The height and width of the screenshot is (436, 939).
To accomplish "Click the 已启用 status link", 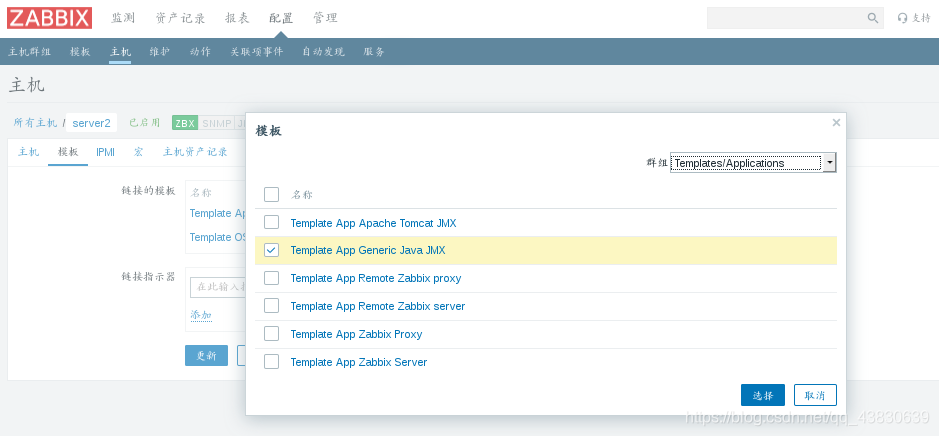I will (x=145, y=123).
